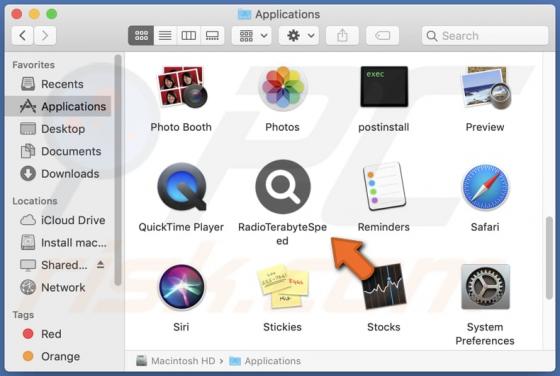Open the Preview app icon
Screen dimensions: 560x376
coord(485,87)
